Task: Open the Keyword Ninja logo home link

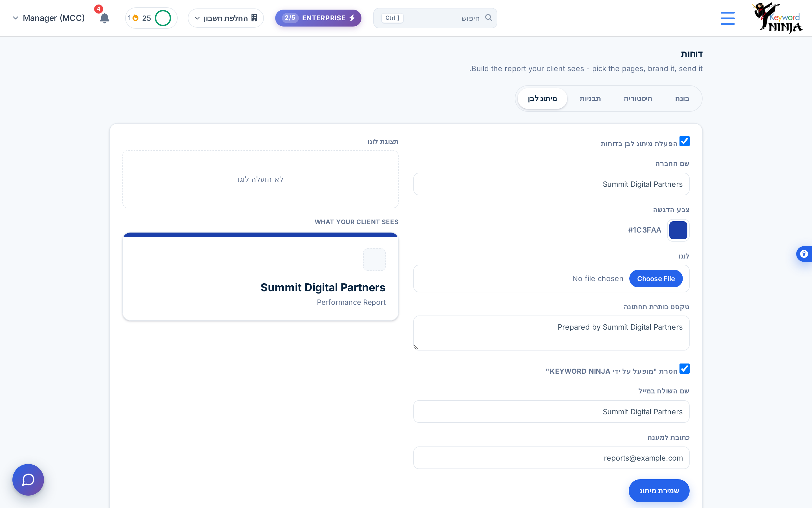Action: 777,18
